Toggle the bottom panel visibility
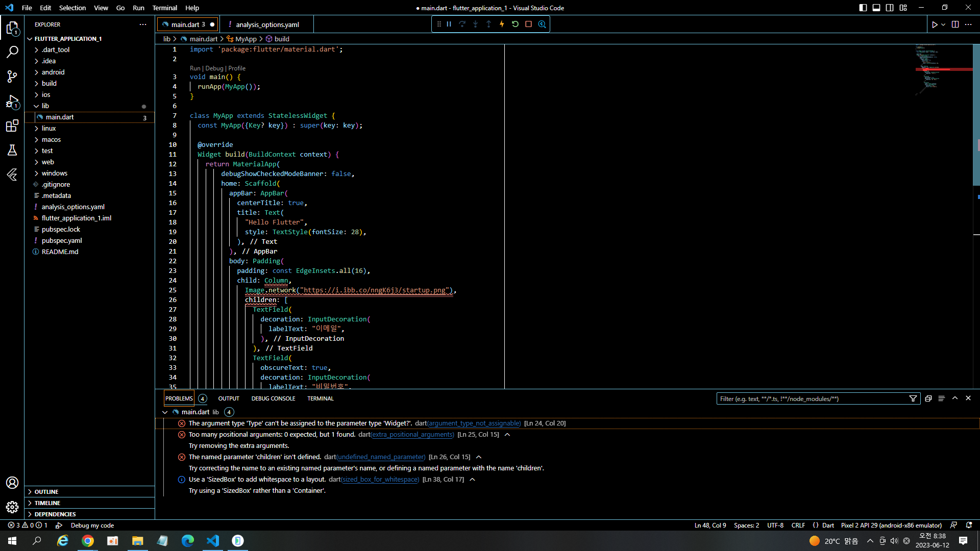The height and width of the screenshot is (551, 980). (876, 8)
